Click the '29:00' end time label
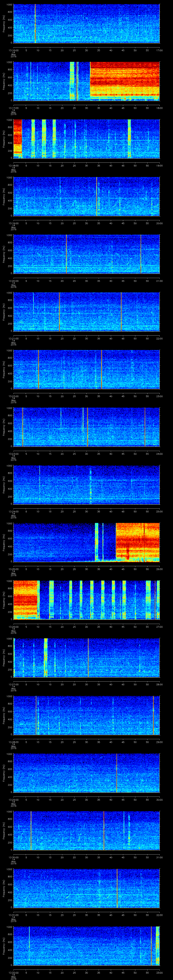Viewport: 173px width, 980px height. [159, 742]
